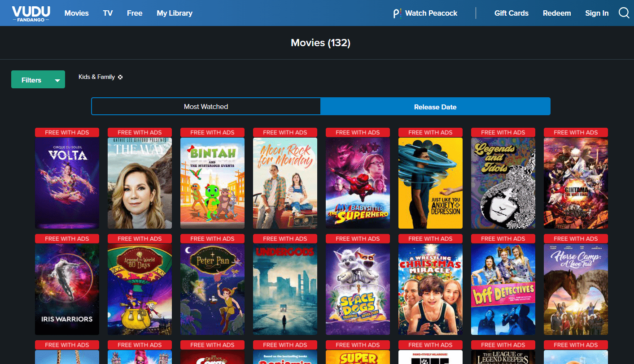Open Moon Rock for Monday poster

tap(285, 183)
